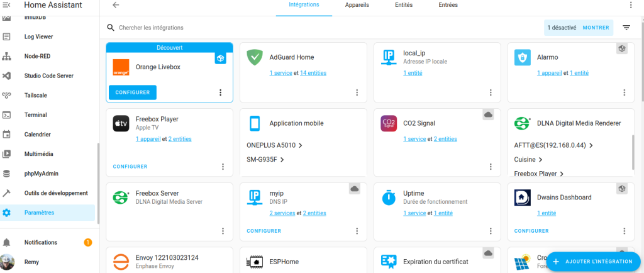The image size is (644, 273).
Task: Open phpMyAdmin in sidebar
Action: (x=48, y=174)
